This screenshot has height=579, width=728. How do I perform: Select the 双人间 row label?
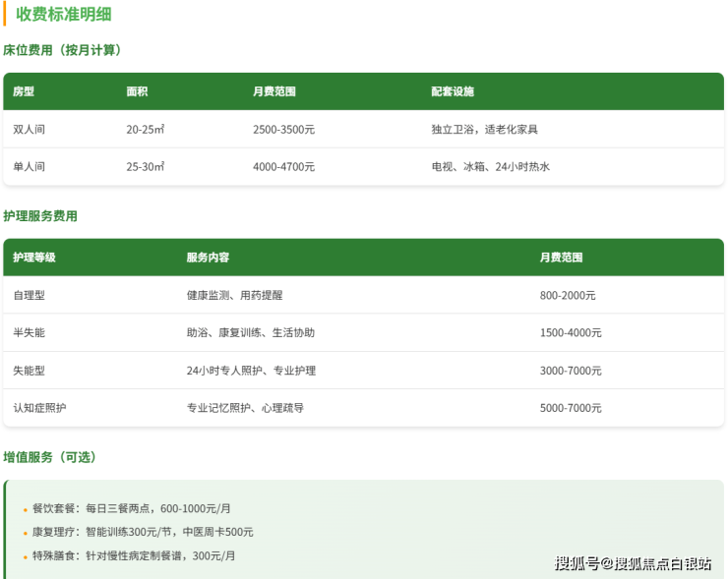pyautogui.click(x=29, y=130)
